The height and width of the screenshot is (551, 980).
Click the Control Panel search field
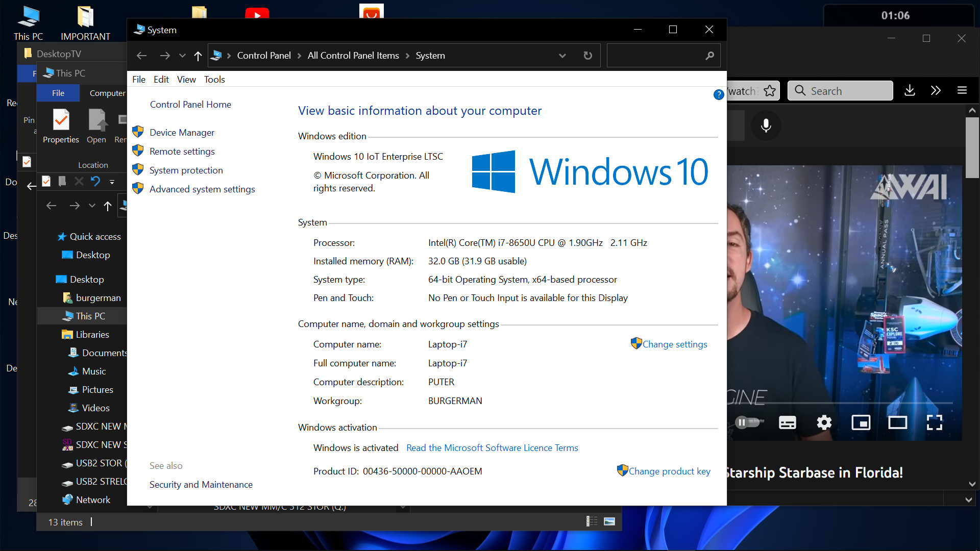(656, 56)
